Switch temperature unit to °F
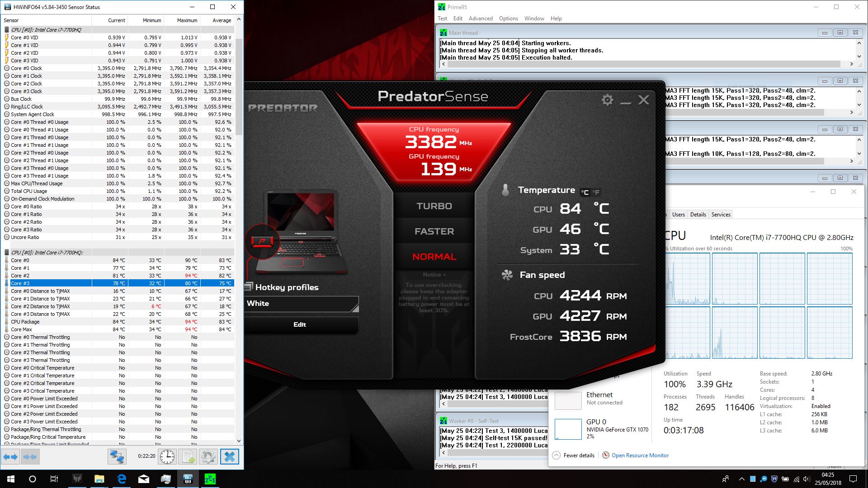Image resolution: width=868 pixels, height=488 pixels. [596, 192]
